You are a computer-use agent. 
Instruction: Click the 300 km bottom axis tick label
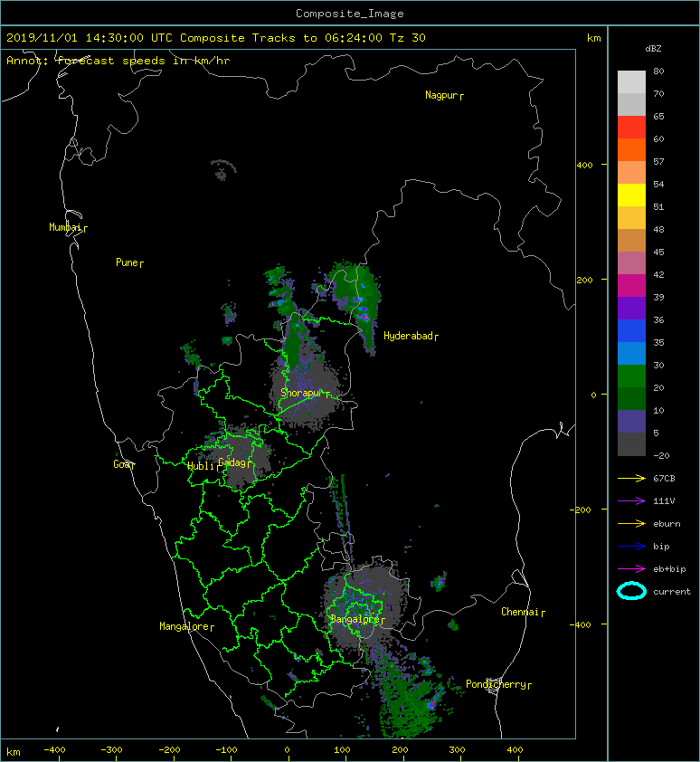tap(457, 750)
